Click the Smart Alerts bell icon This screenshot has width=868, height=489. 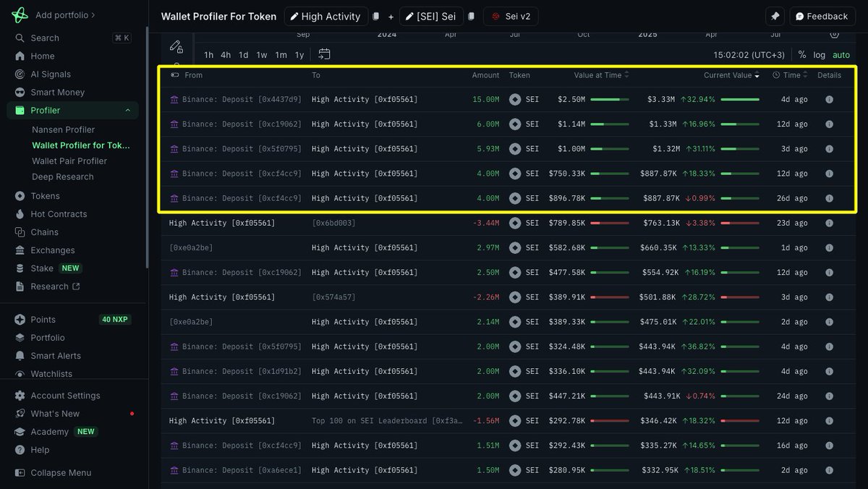[x=20, y=356]
